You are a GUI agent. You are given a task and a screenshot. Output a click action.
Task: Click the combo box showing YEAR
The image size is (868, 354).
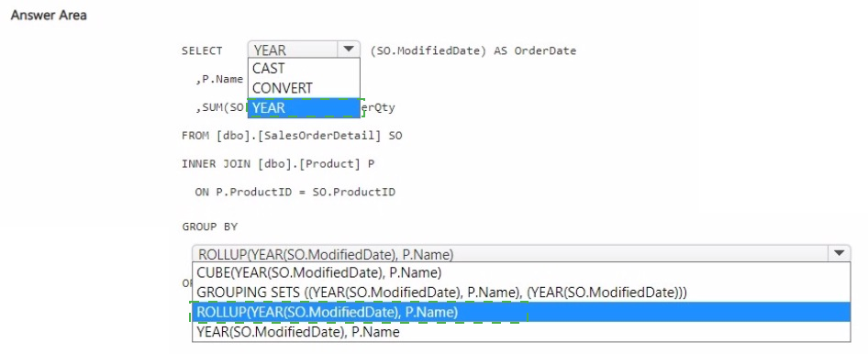(304, 50)
